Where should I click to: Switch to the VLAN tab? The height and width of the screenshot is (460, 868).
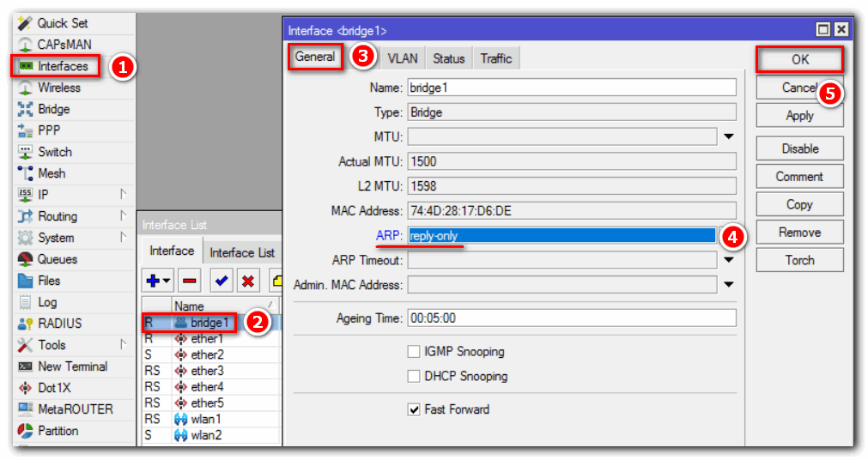tap(402, 58)
